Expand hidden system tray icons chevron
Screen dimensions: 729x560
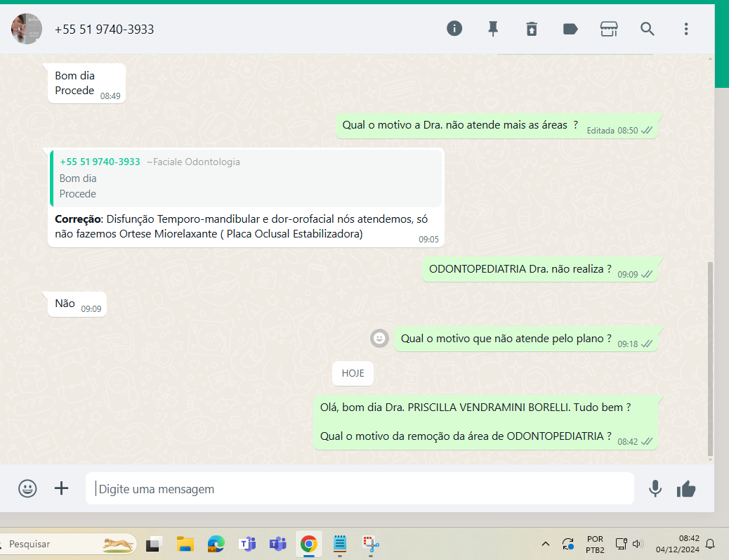coord(546,544)
